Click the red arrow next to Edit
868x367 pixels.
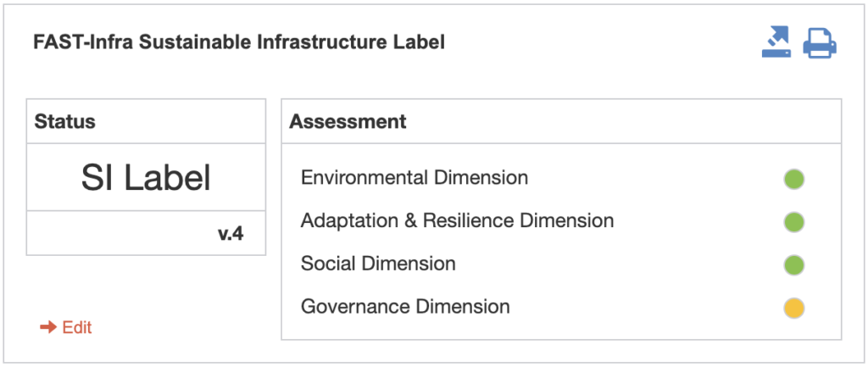coord(48,327)
